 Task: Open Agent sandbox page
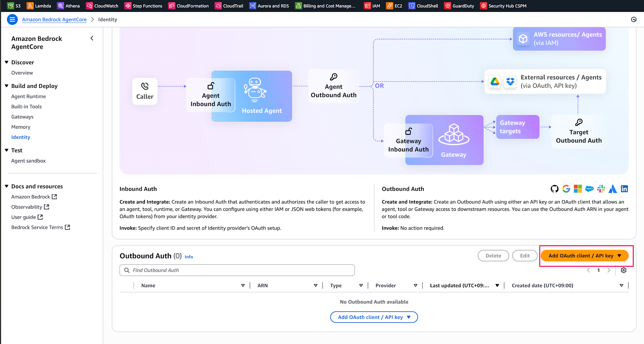(x=28, y=161)
